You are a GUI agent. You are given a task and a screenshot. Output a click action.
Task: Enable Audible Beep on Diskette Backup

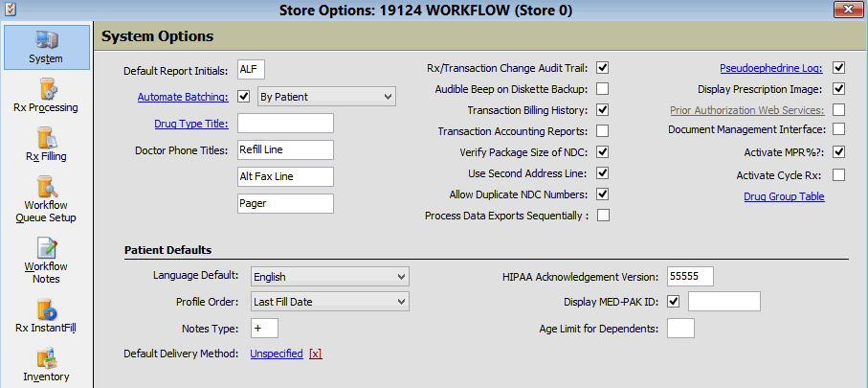(603, 89)
